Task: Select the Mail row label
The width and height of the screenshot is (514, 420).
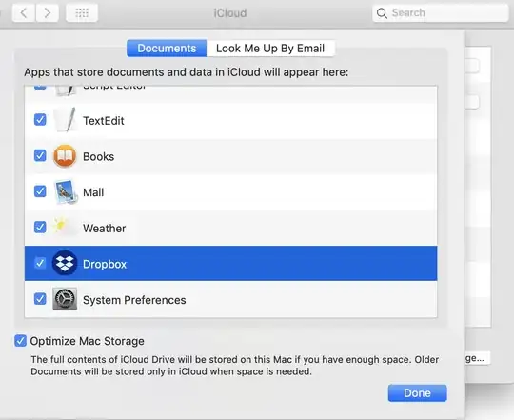Action: pyautogui.click(x=93, y=192)
